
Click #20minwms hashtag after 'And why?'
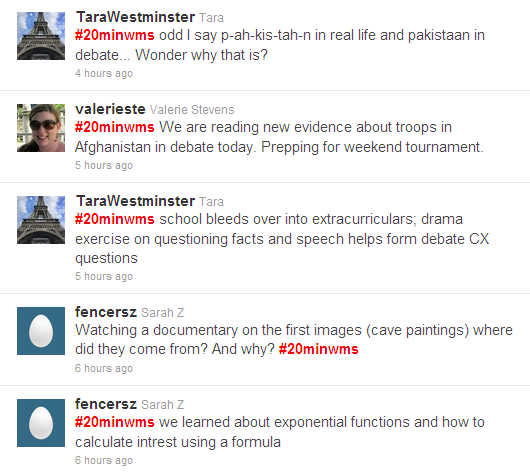[318, 349]
